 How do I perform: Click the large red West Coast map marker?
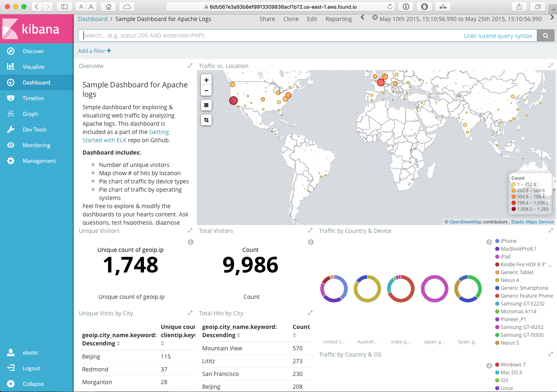tap(234, 100)
